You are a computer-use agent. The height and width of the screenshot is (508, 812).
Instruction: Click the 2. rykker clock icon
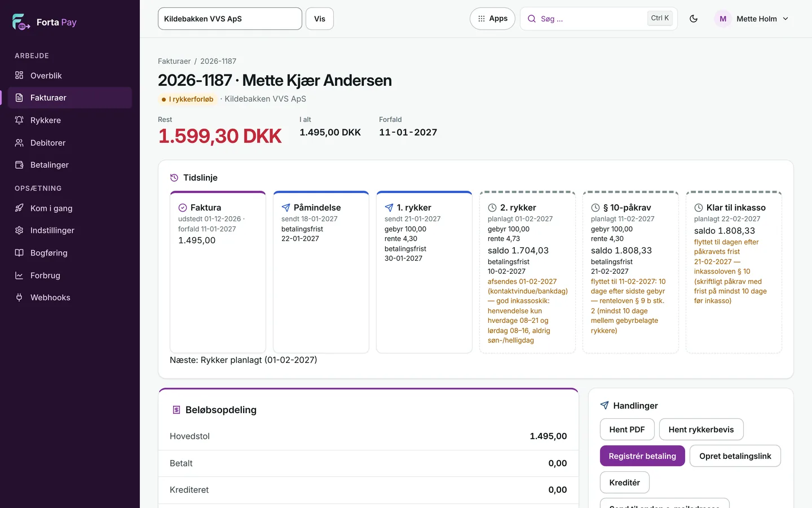(492, 208)
